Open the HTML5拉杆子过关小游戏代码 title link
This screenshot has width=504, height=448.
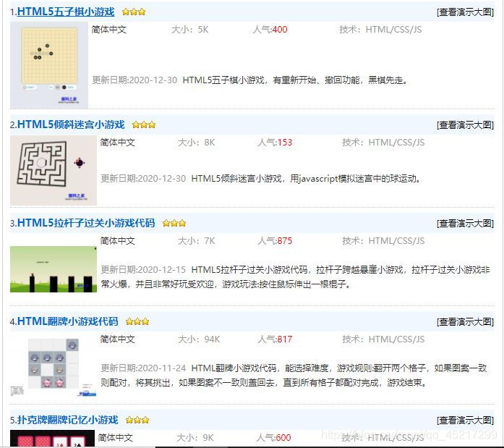coord(86,223)
